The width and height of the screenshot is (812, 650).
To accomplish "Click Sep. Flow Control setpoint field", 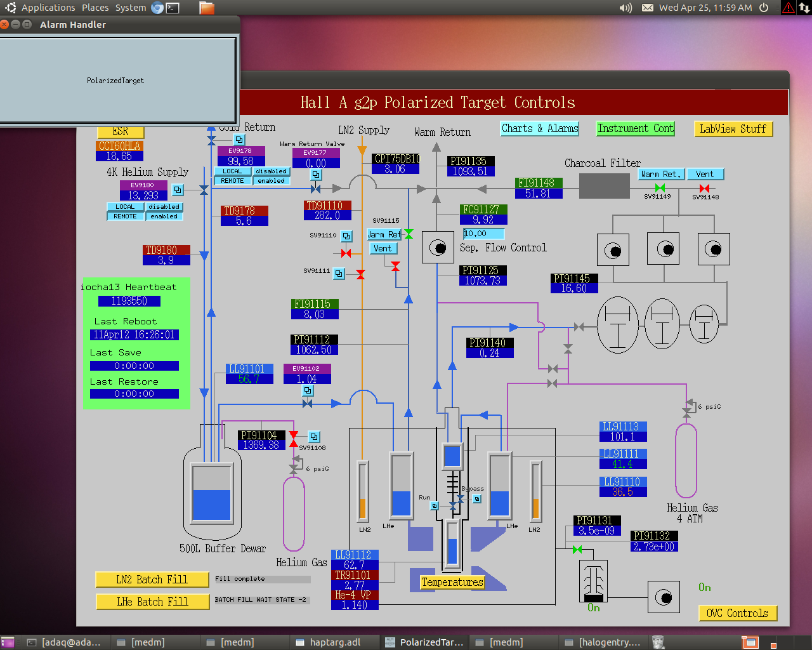I will click(483, 234).
